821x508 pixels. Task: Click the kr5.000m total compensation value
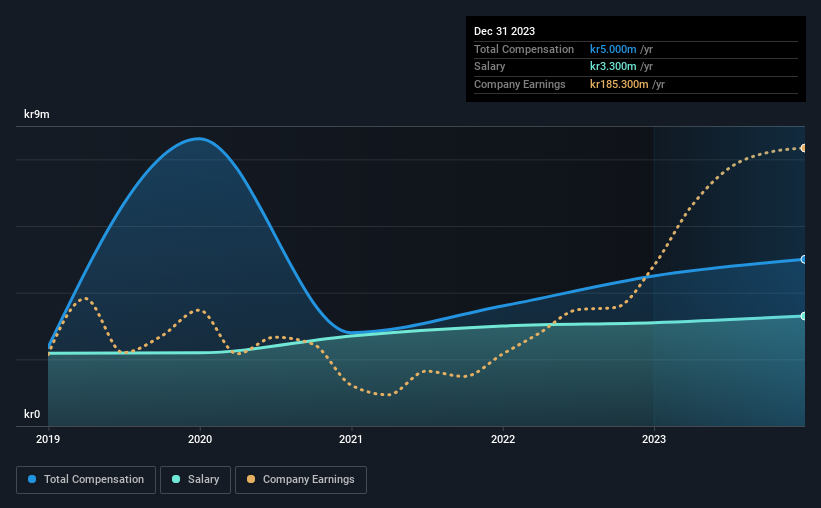coord(613,49)
